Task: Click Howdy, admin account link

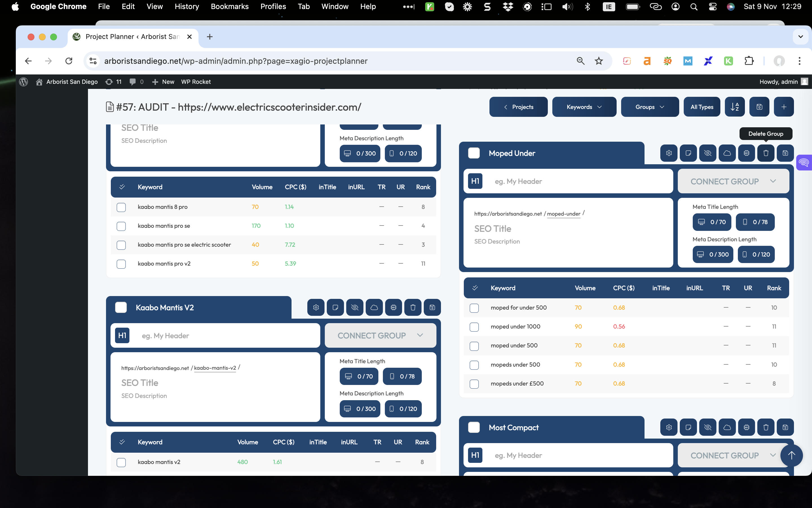Action: click(784, 82)
